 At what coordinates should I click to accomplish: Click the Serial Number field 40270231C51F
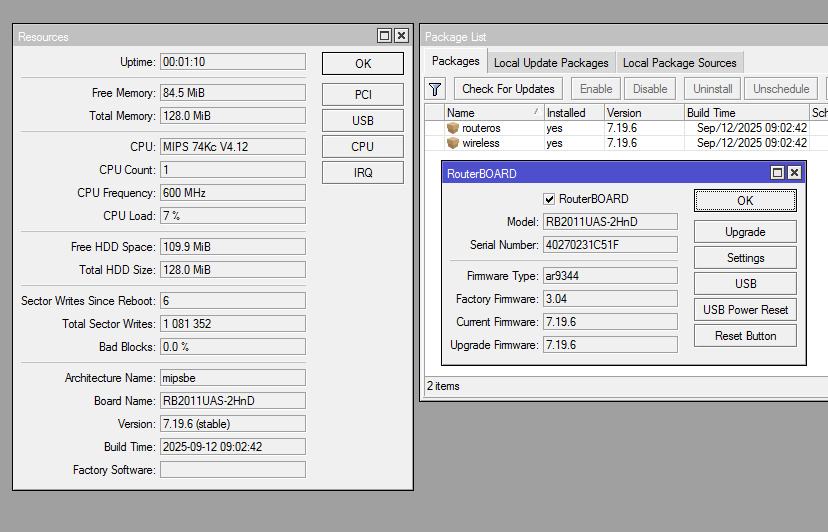[610, 245]
